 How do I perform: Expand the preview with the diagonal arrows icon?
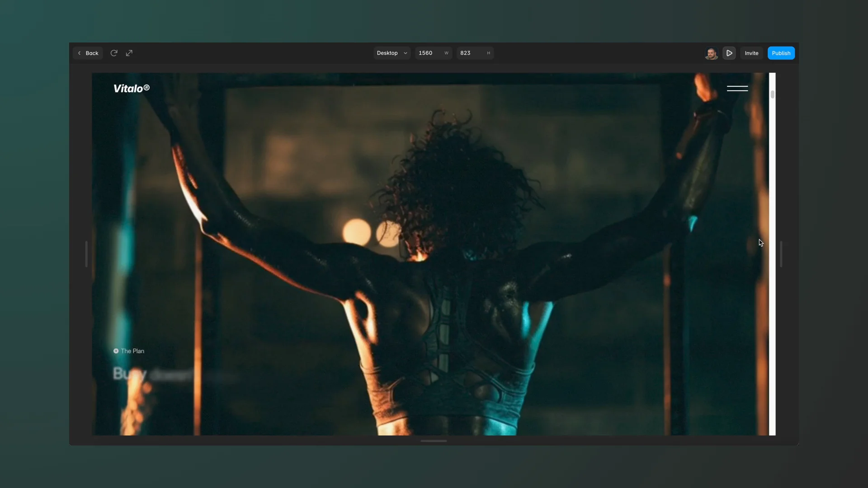(x=129, y=53)
